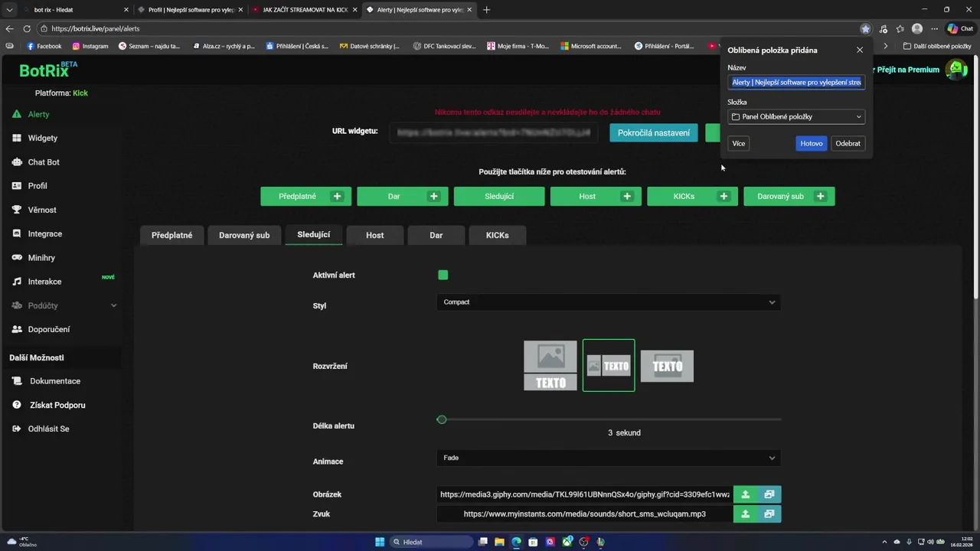Screen dimensions: 980x551
Task: Test the Sledující alert button
Action: 499,197
